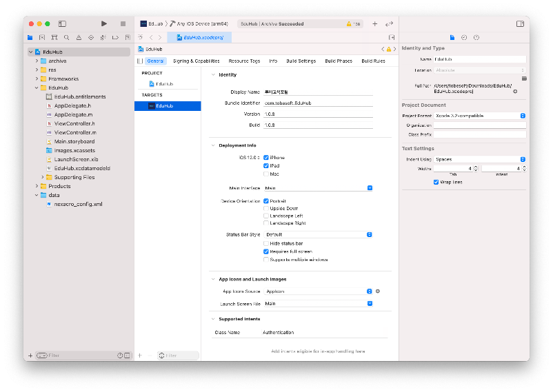Toggle the navigator sidebar icon
This screenshot has height=392, width=553.
(x=63, y=23)
